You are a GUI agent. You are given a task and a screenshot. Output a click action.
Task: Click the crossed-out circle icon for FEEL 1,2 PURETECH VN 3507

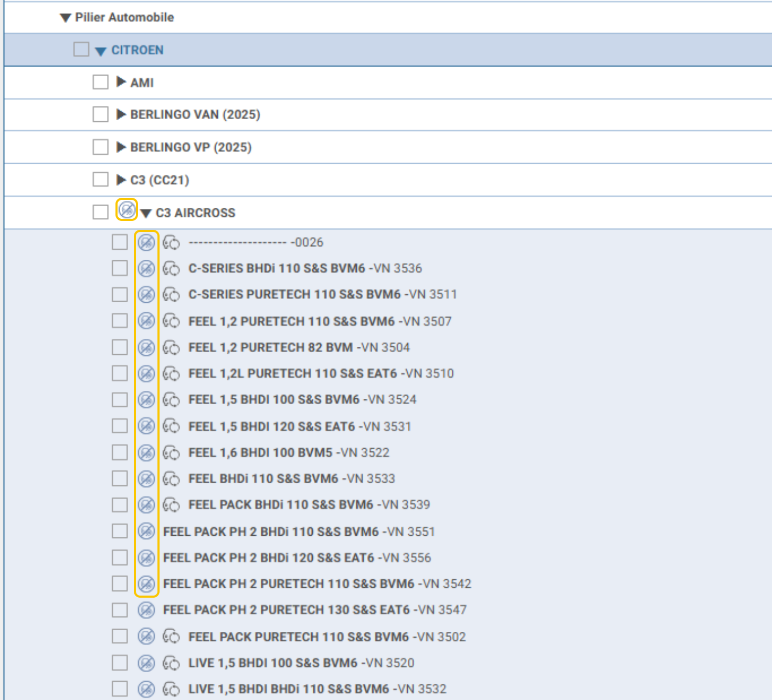coord(146,321)
